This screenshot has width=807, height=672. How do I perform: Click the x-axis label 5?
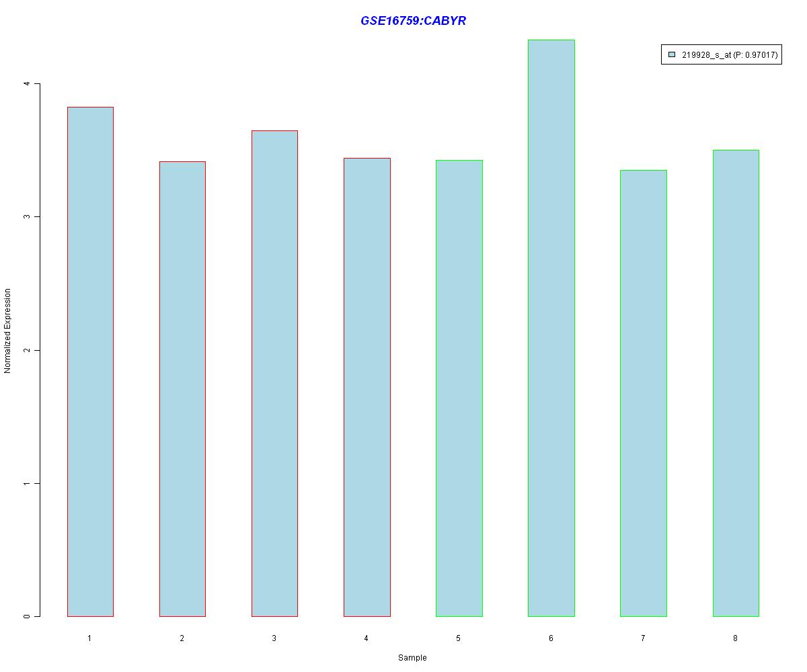click(458, 638)
